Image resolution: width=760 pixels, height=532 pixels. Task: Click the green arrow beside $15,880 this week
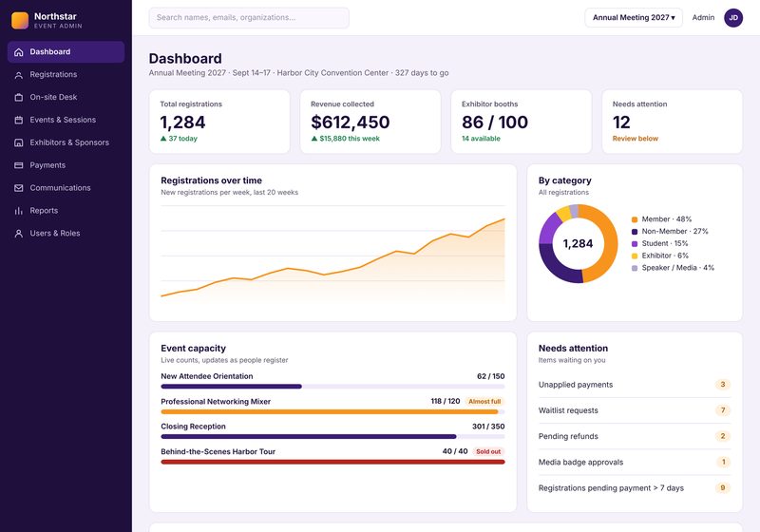(x=314, y=139)
